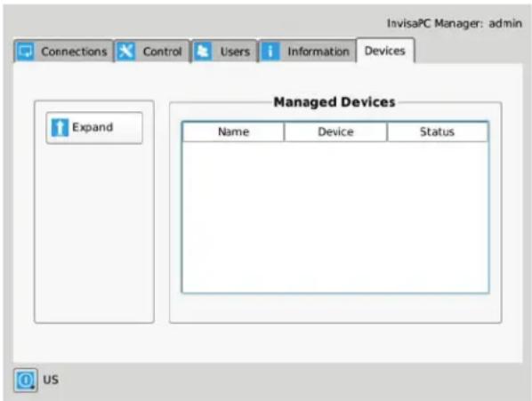
Task: Click the up-arrow icon on Expand
Action: [60, 127]
